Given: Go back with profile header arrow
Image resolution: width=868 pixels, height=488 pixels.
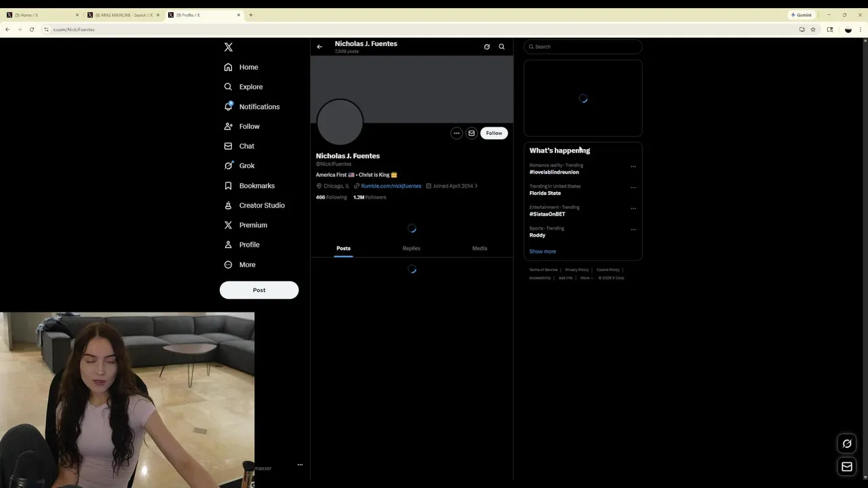Looking at the screenshot, I should [319, 47].
